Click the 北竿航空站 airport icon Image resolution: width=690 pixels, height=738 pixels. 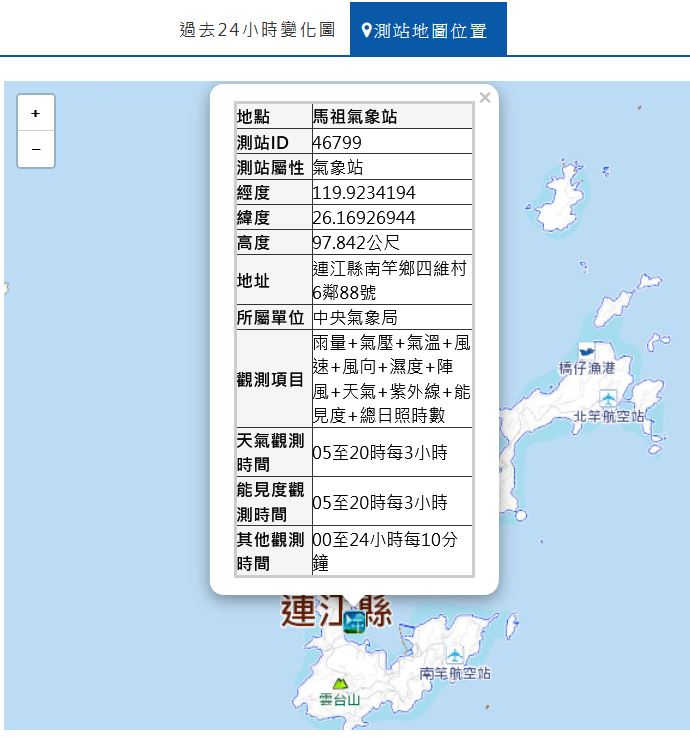pos(608,399)
